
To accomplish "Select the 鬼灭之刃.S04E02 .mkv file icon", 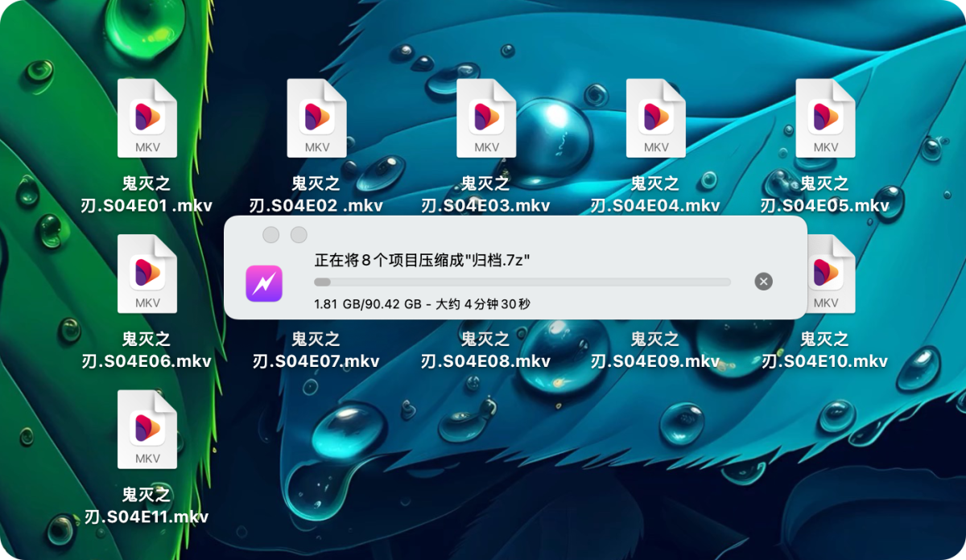I will [x=317, y=118].
